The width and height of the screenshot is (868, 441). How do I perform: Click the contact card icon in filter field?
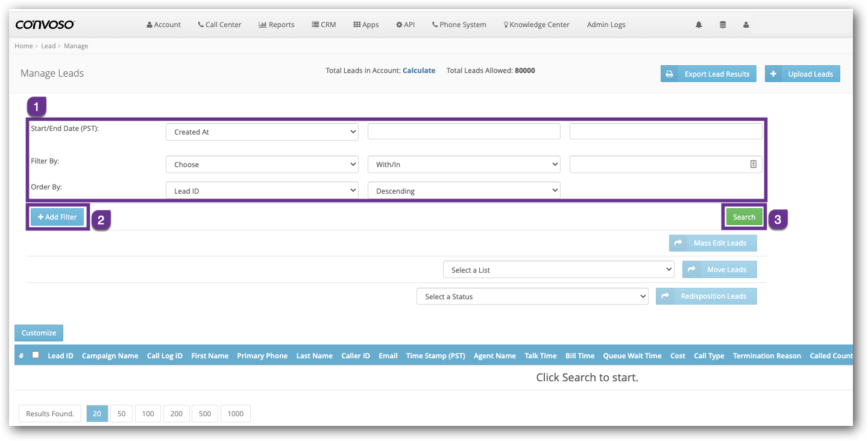(x=753, y=164)
